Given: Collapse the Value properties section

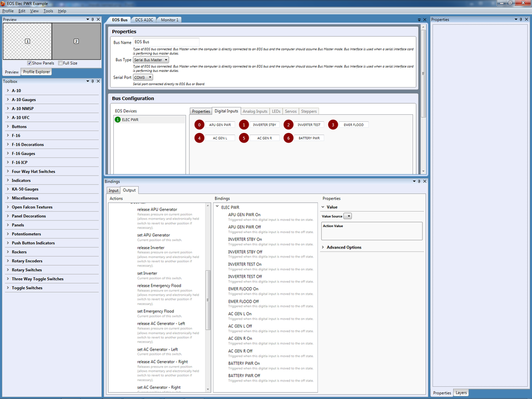Looking at the screenshot, I should tap(323, 207).
